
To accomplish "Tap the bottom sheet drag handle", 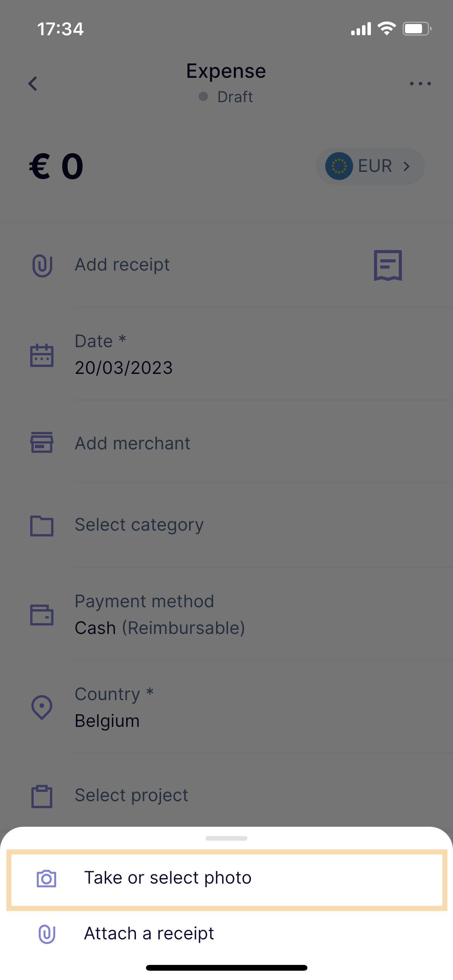I will (x=226, y=838).
